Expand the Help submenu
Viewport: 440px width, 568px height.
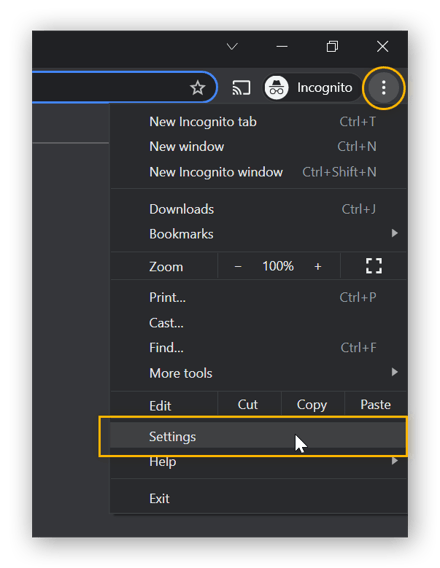click(x=259, y=462)
